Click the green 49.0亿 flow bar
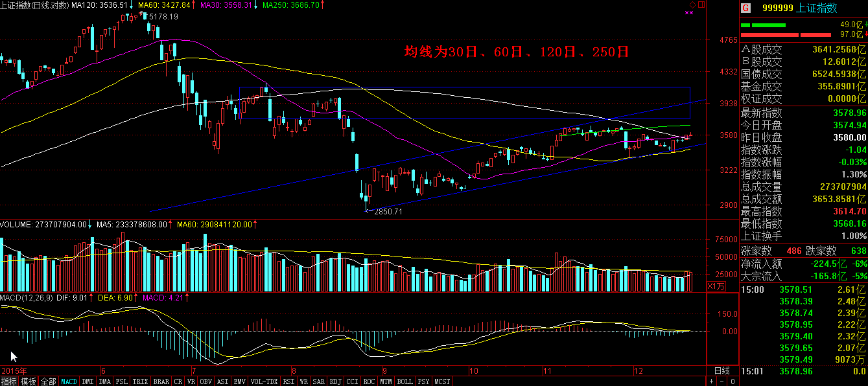 [763, 25]
